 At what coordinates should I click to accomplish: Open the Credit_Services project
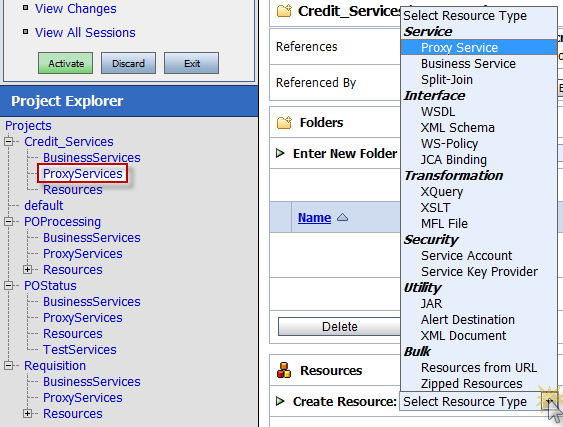tap(69, 141)
